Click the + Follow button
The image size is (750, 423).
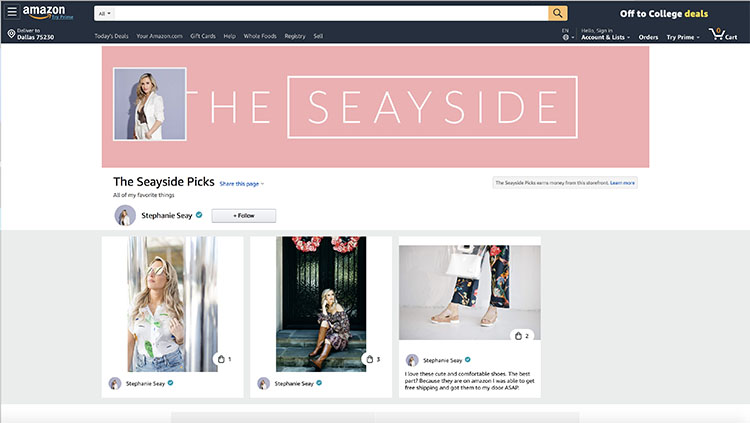click(x=243, y=216)
